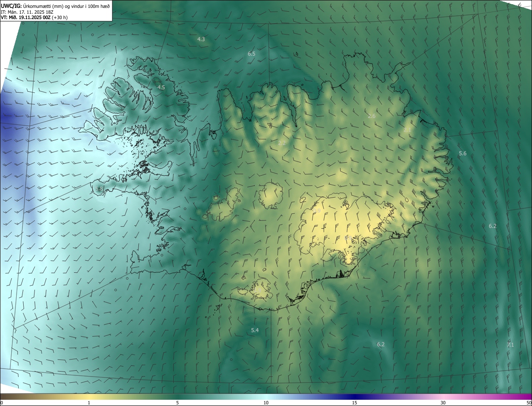The width and height of the screenshot is (532, 406).
Task: Click the 5.4 value south of Iceland
Action: point(255,330)
